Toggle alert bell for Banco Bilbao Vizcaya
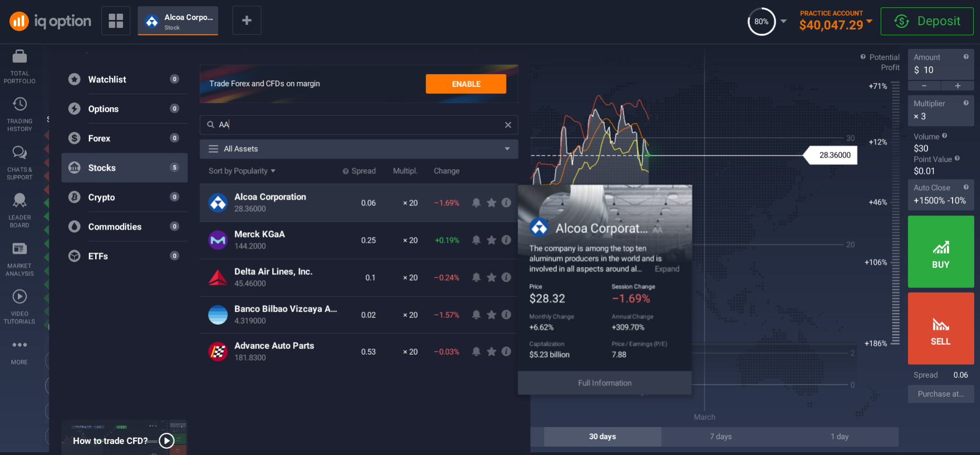Screen dimensions: 980x455 [476, 314]
